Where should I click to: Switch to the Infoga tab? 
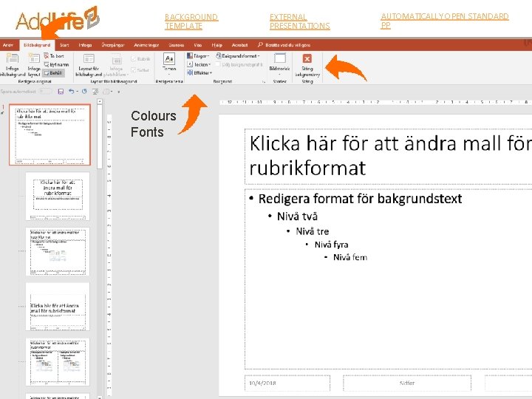(x=85, y=45)
